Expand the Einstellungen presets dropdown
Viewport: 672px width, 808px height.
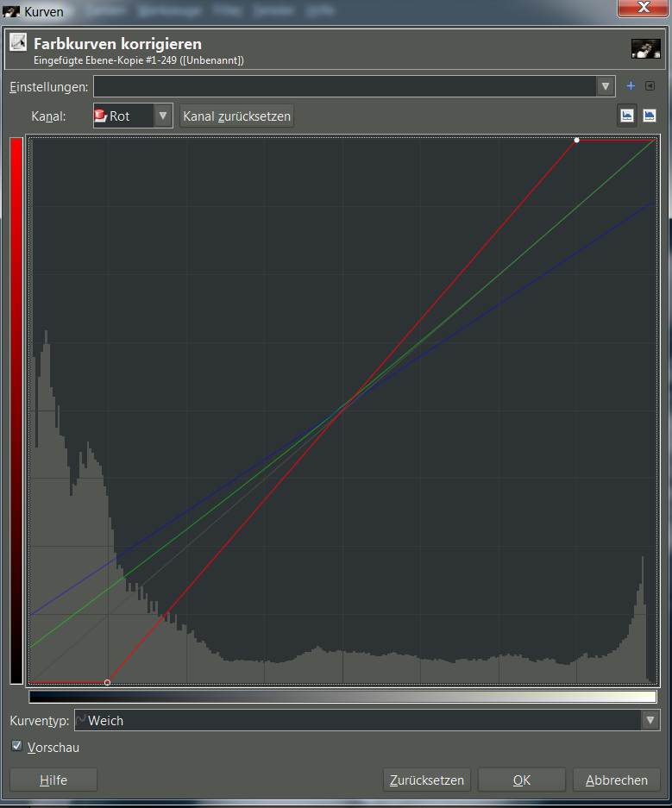pyautogui.click(x=606, y=86)
